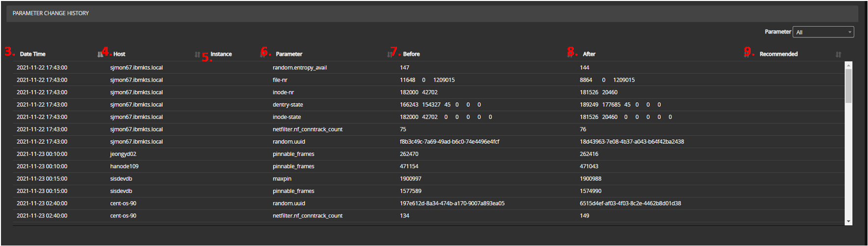This screenshot has width=868, height=246.
Task: Click the Parameter Change History panel title
Action: pyautogui.click(x=51, y=13)
